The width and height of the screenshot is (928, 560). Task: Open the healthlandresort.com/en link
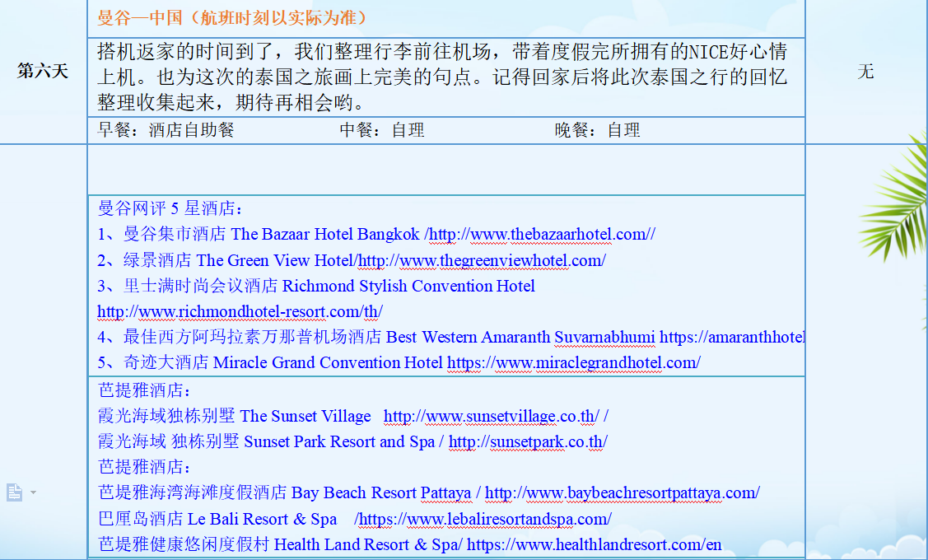pos(595,544)
